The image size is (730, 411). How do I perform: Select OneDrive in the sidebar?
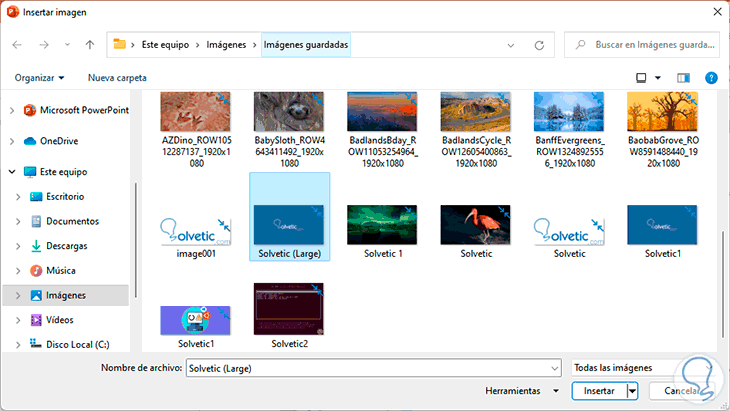pos(51,141)
